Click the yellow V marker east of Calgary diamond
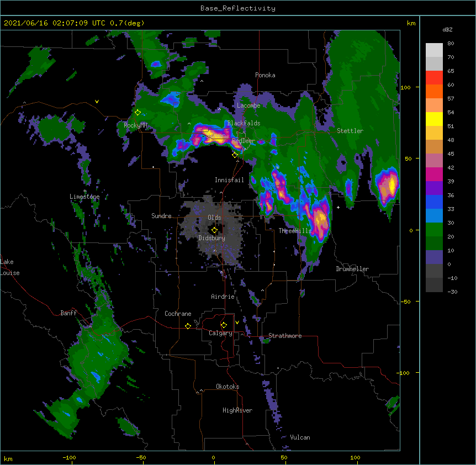The height and width of the screenshot is (465, 476). coord(237,323)
